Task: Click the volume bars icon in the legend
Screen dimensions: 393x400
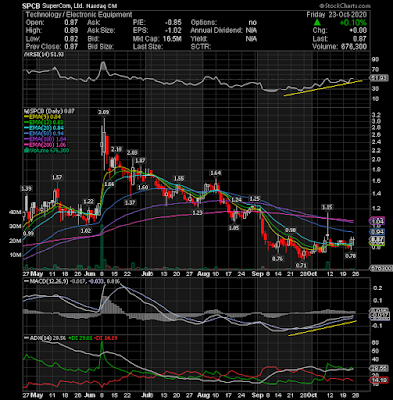Action: coord(25,151)
